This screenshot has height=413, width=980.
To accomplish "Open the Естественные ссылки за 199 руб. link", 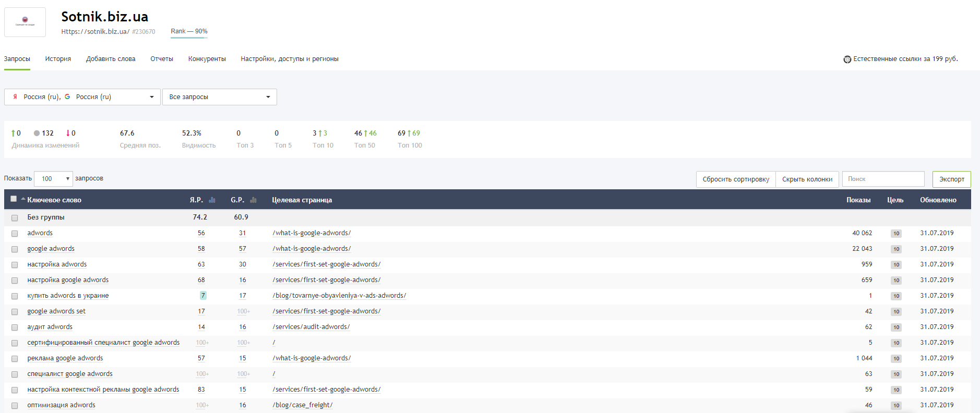I will (x=905, y=59).
